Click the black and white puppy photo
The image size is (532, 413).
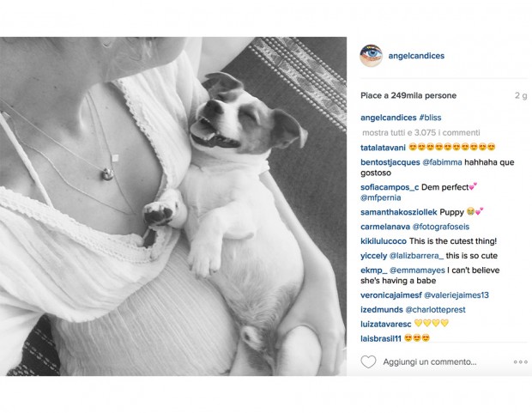point(173,206)
